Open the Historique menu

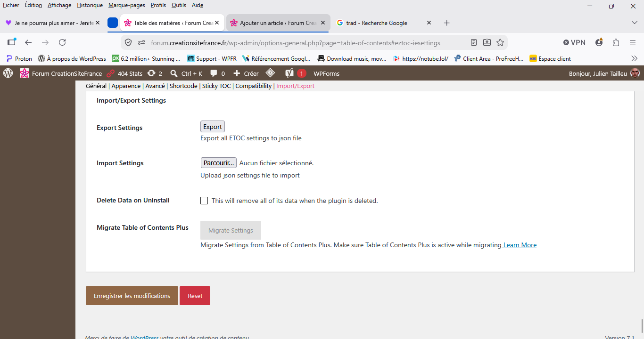(90, 5)
